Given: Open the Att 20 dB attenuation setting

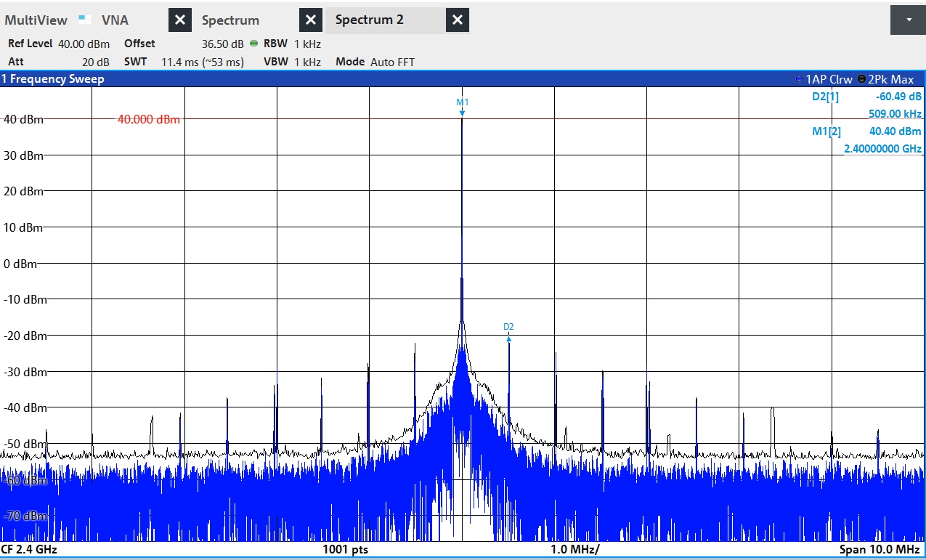Looking at the screenshot, I should 58,62.
